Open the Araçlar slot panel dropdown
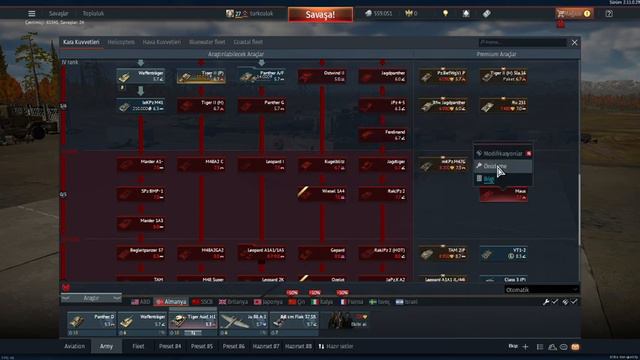640x360 pixels. pyautogui.click(x=91, y=298)
